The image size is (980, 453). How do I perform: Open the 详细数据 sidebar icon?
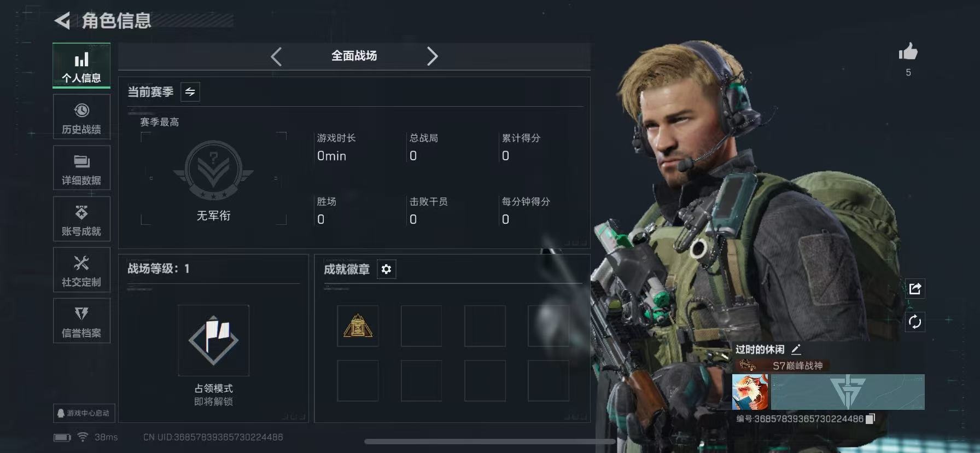[81, 168]
